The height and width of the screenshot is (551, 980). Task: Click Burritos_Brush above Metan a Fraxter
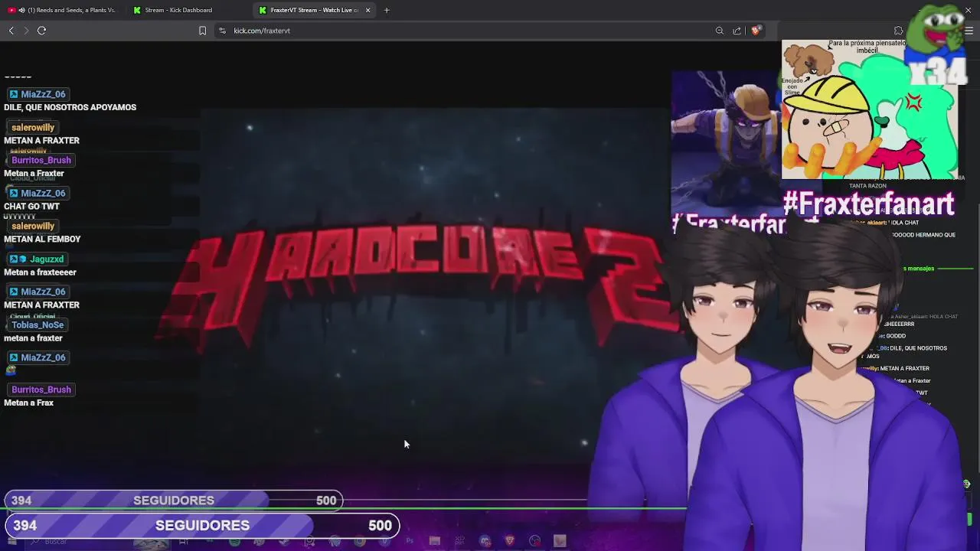point(41,160)
